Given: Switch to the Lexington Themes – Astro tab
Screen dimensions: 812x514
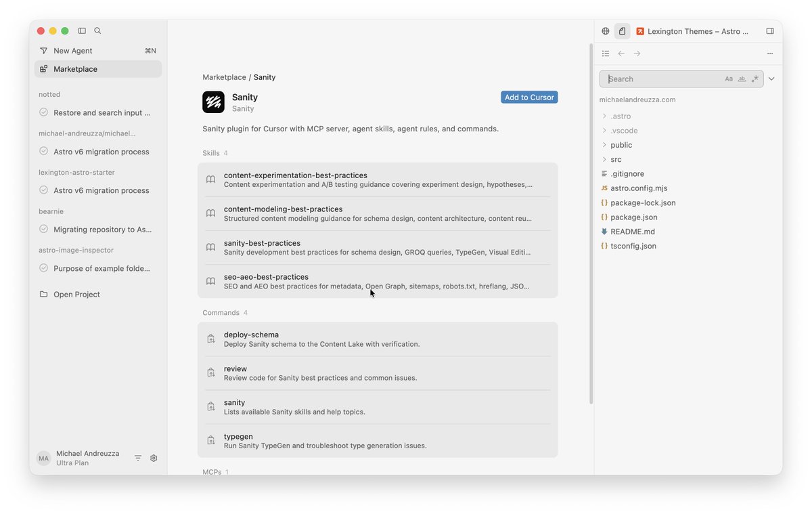Looking at the screenshot, I should point(693,31).
